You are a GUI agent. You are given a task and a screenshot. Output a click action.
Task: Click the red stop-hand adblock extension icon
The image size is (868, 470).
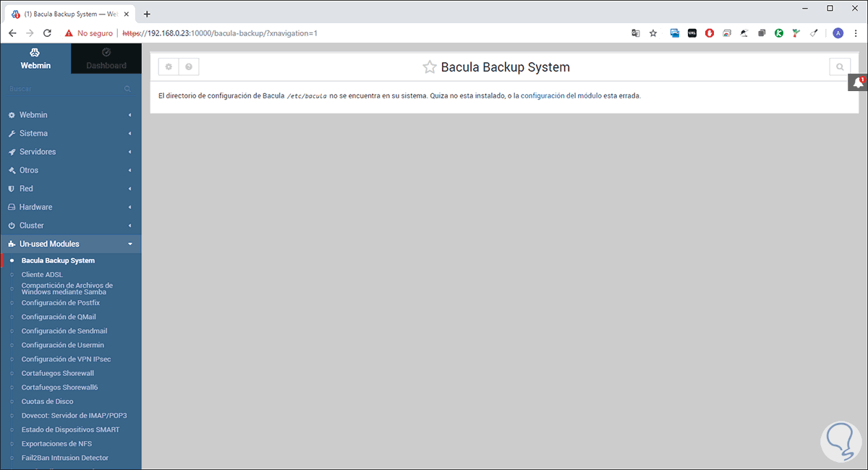click(x=710, y=33)
